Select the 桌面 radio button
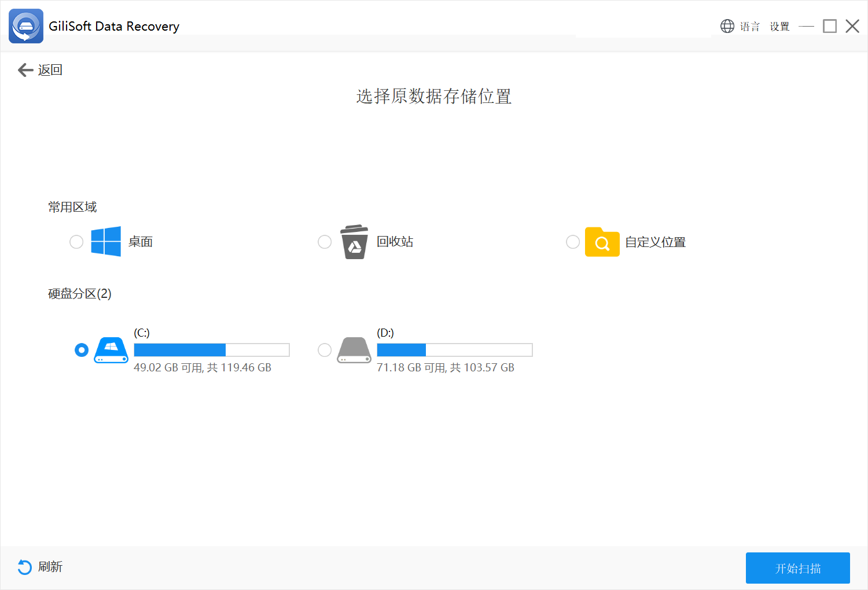This screenshot has width=868, height=590. 76,242
